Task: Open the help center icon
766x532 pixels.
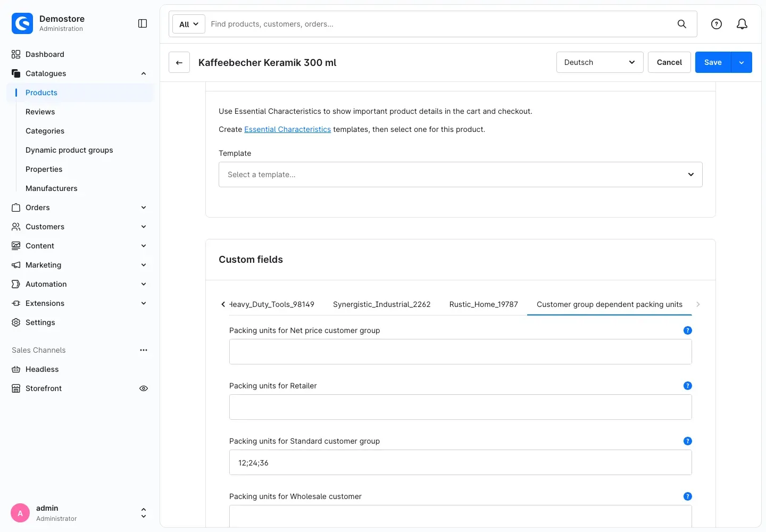Action: 717,24
